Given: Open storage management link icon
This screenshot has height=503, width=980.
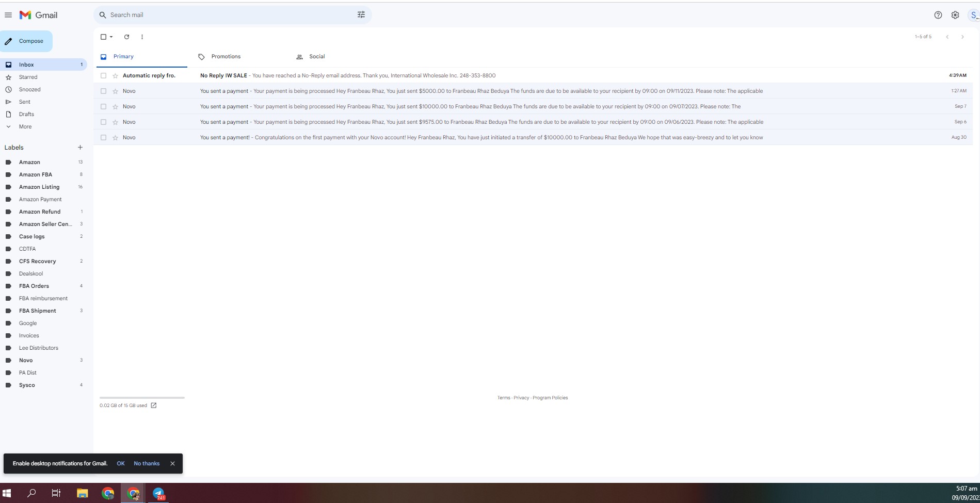Looking at the screenshot, I should tap(154, 405).
